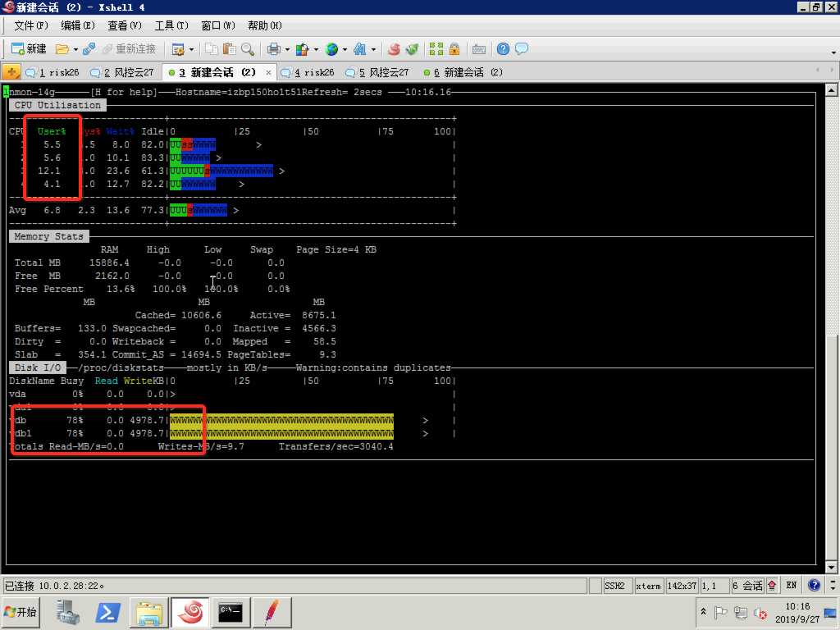
Task: Click the green Xagent icon
Action: pos(412,49)
